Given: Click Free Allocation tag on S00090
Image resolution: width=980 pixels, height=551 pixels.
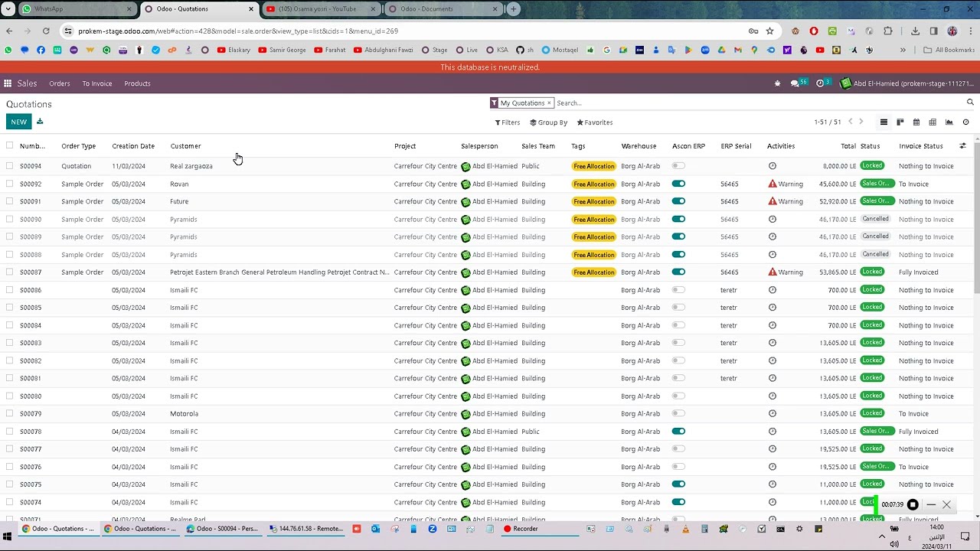Looking at the screenshot, I should tap(594, 220).
